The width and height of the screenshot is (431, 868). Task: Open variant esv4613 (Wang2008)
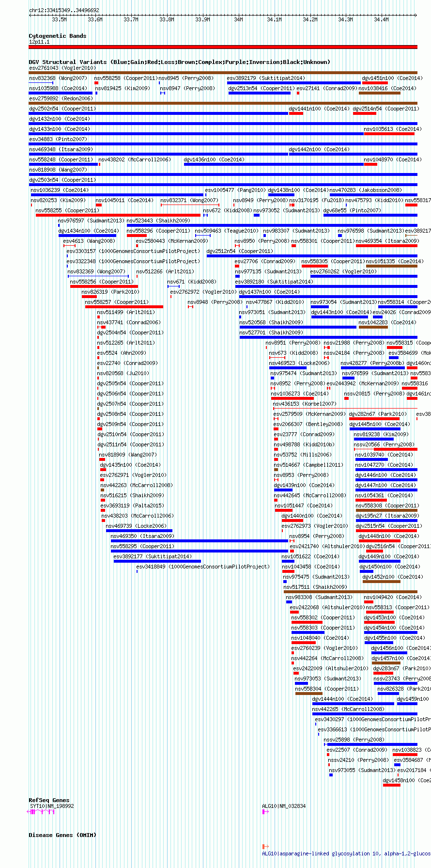coord(89,241)
